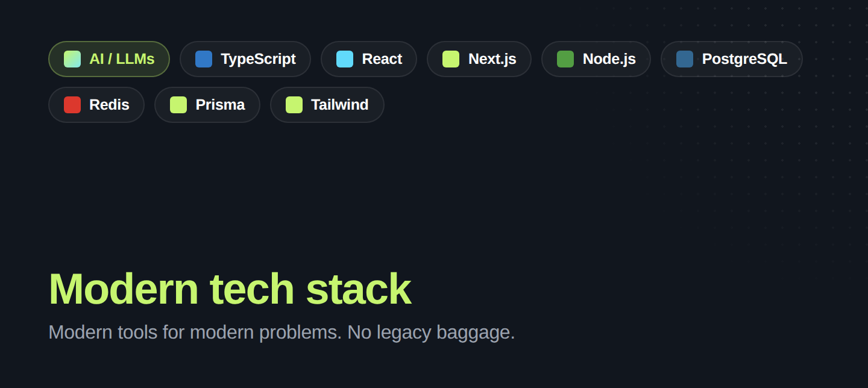868x388 pixels.
Task: Choose the Next.js pill label
Action: [492, 59]
